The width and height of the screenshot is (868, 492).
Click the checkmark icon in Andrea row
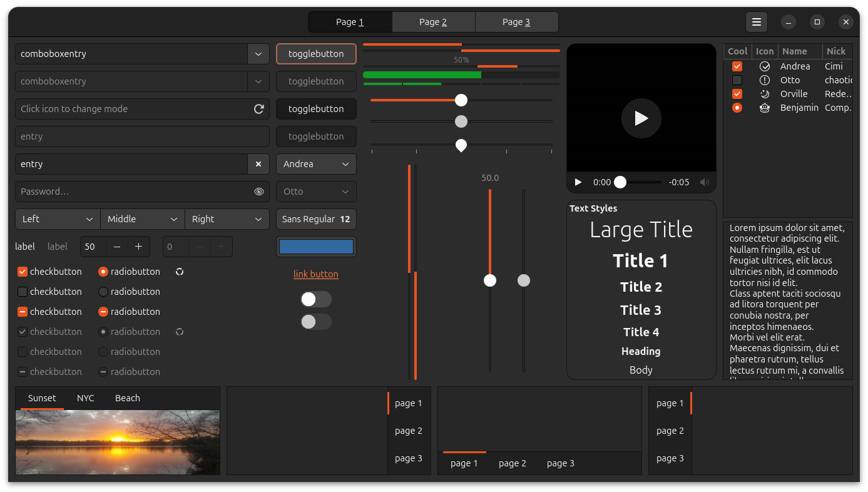765,66
